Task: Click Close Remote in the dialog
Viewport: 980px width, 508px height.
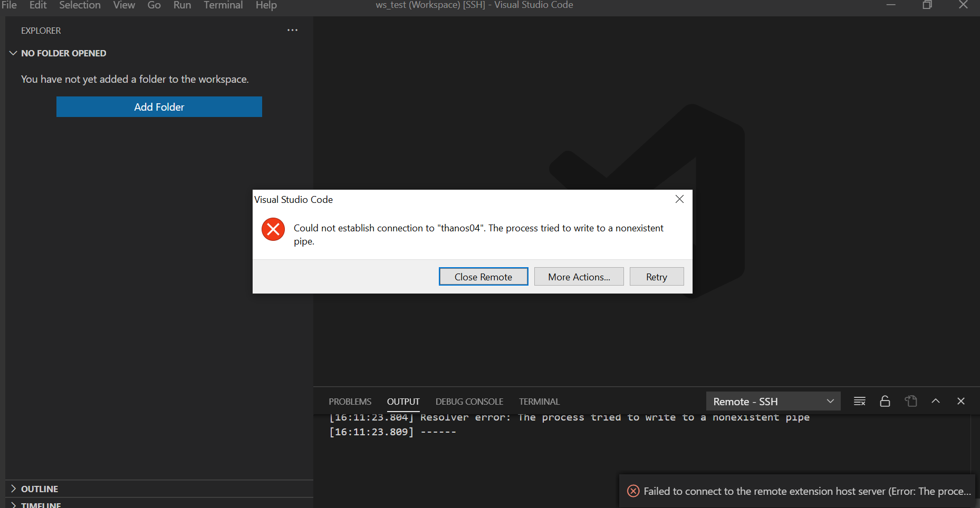Action: point(483,277)
